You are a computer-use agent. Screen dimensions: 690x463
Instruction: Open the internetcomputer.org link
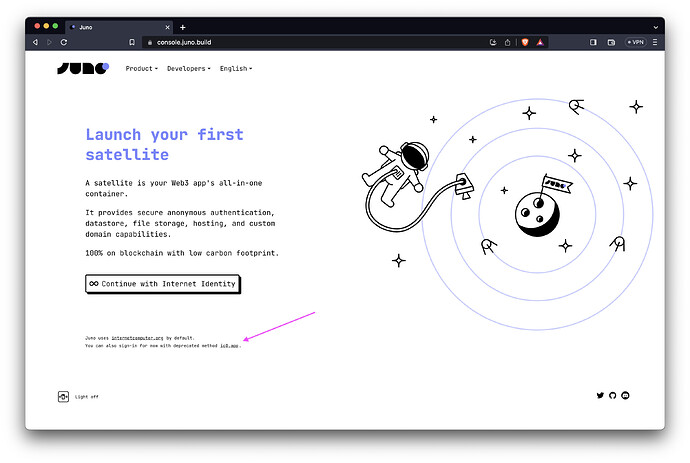(x=137, y=338)
